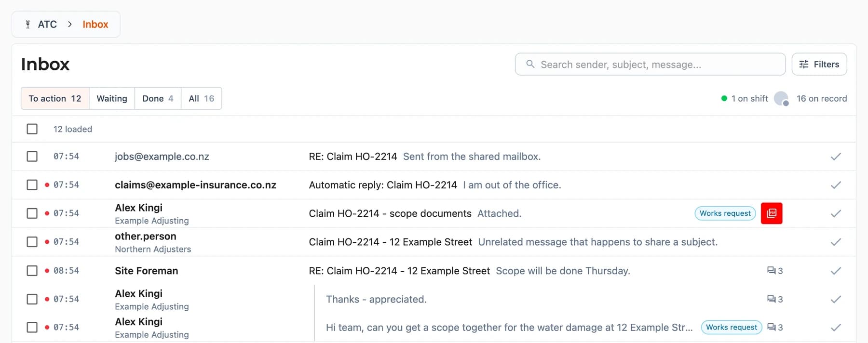Toggle the select-all checkbox beside '12 loaded'

32,129
